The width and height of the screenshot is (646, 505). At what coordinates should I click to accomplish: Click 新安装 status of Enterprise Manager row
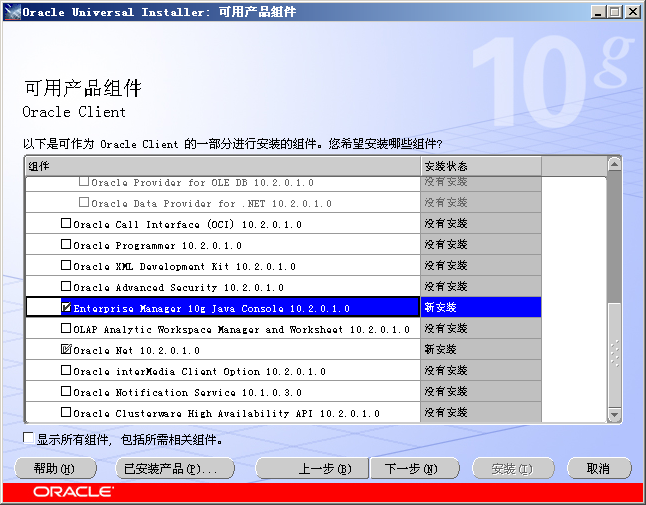(x=440, y=307)
